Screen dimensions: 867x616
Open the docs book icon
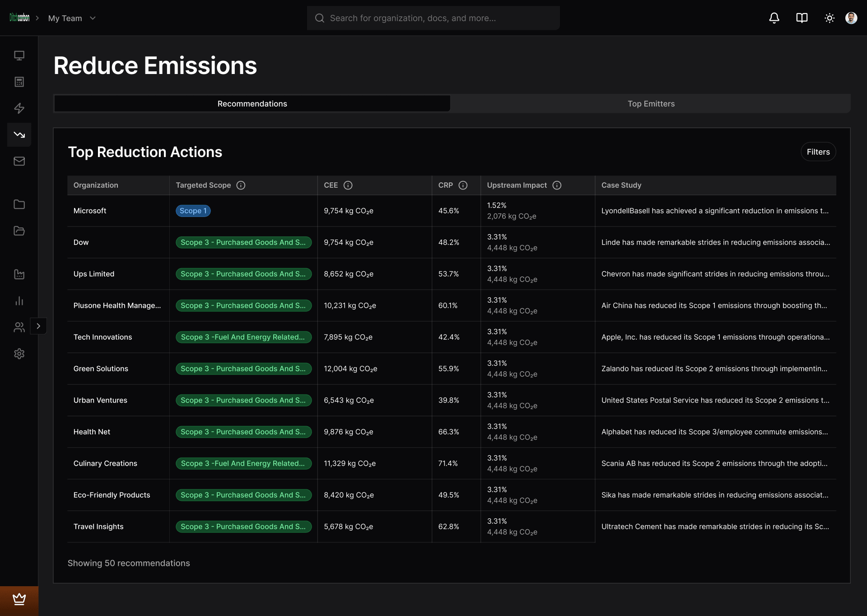pyautogui.click(x=802, y=18)
